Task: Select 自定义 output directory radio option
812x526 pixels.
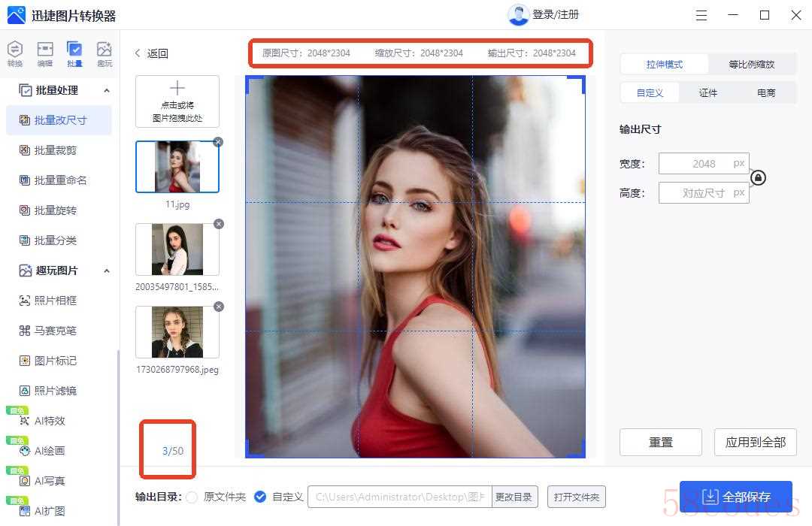Action: 260,497
